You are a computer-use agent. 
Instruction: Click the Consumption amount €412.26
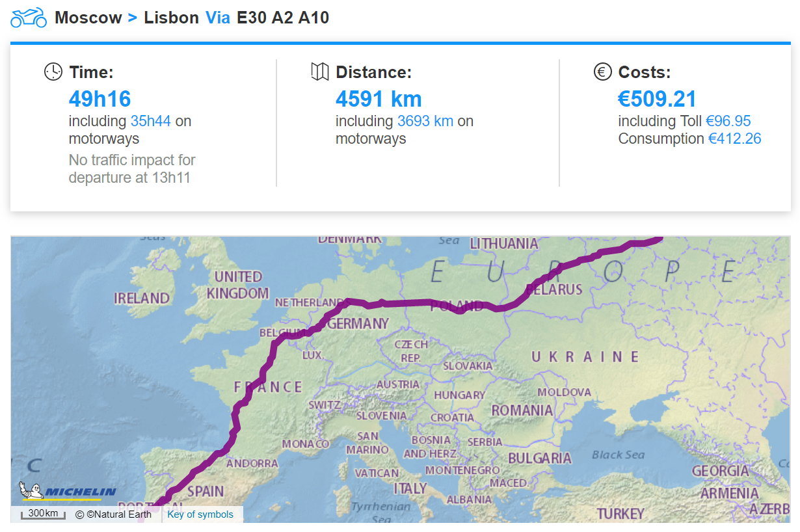(734, 139)
